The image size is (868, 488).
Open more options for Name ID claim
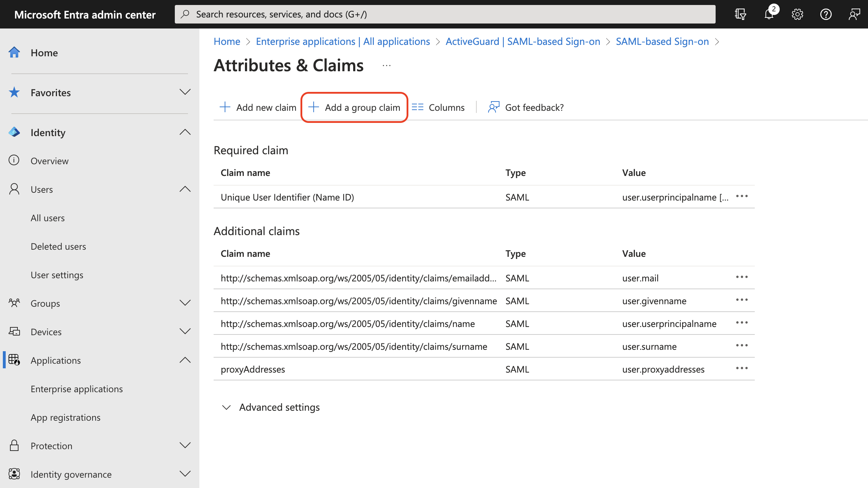point(742,196)
